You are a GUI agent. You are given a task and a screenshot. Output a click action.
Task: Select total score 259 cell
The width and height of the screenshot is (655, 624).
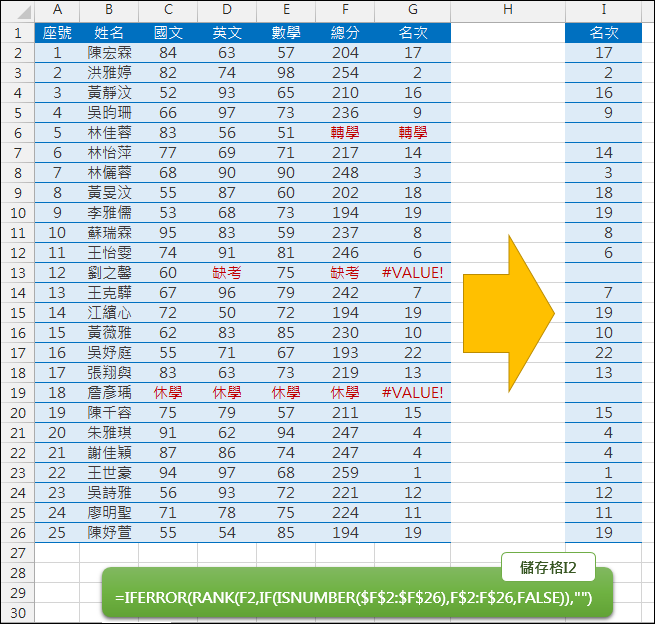345,473
